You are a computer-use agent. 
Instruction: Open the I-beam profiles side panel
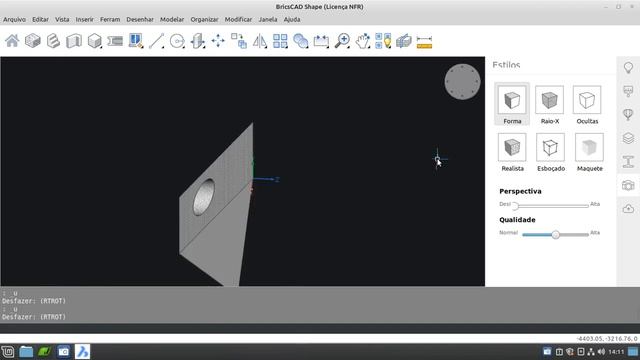coord(628,162)
